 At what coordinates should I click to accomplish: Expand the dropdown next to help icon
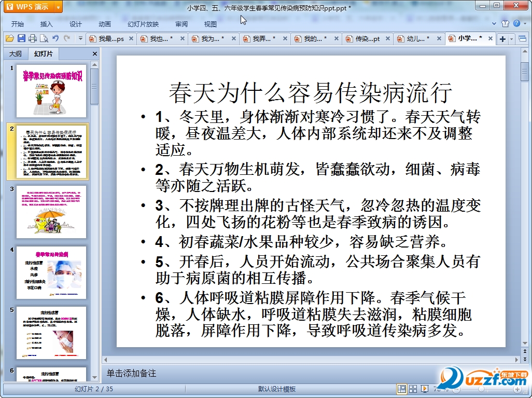524,24
